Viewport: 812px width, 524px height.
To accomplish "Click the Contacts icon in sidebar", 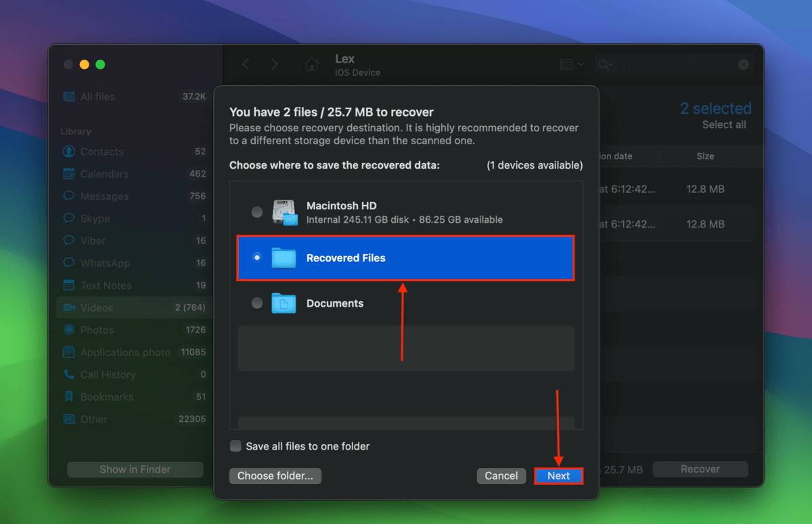I will coord(68,152).
